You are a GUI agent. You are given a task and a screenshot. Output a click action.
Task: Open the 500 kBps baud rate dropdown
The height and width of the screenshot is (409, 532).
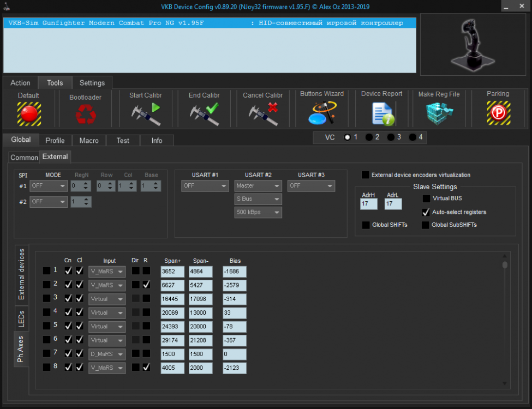coord(258,212)
